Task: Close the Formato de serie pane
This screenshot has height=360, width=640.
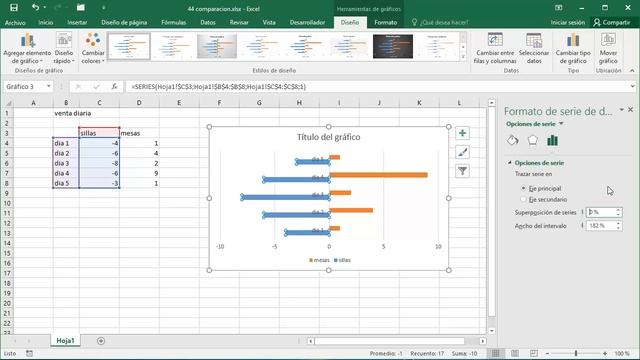Action: [631, 110]
